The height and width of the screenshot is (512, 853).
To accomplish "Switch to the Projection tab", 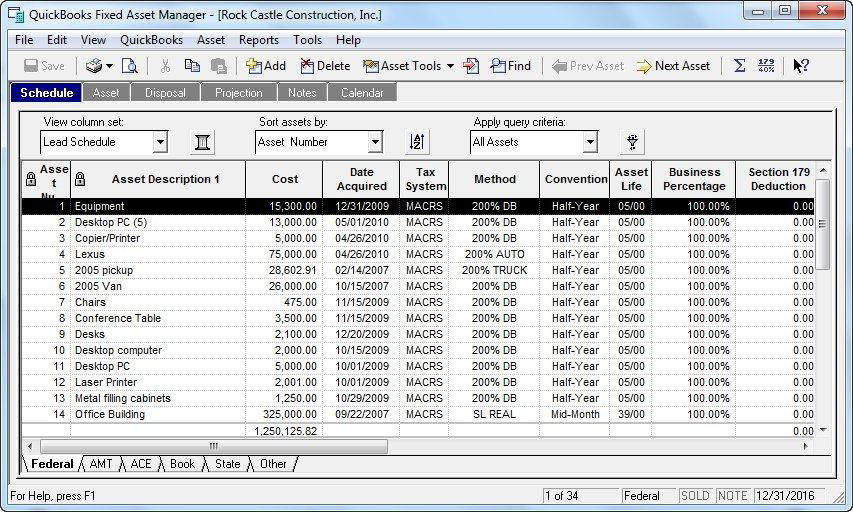I will (x=239, y=92).
